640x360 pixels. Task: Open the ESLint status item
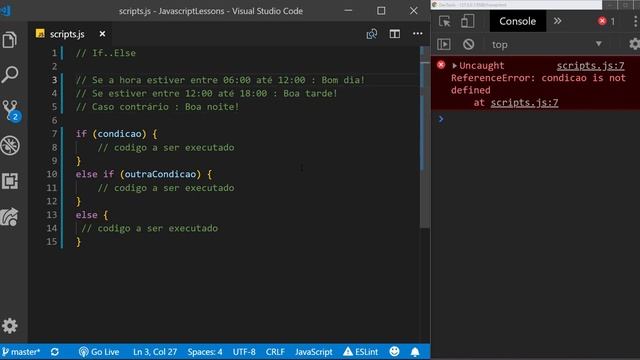[360, 352]
